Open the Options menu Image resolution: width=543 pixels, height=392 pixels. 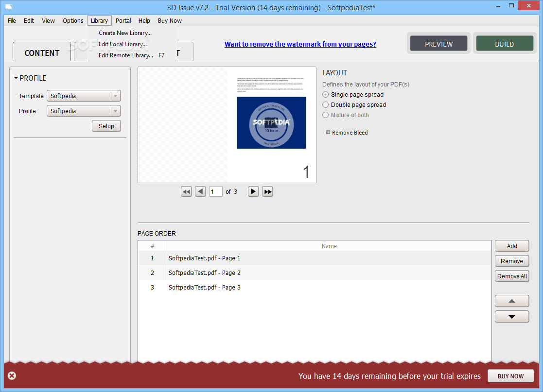coord(73,21)
